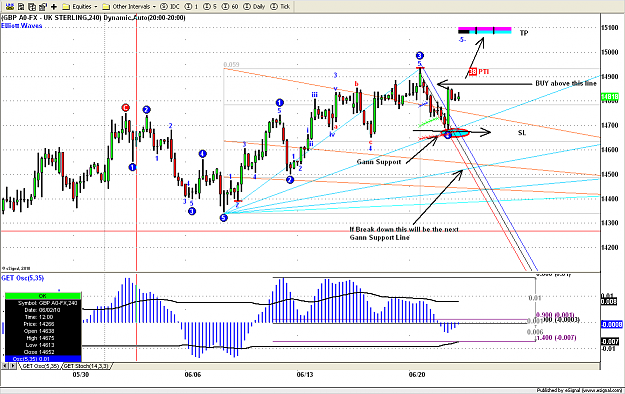Switch to the 1-minute interval
This screenshot has width=625, height=394.
coord(191,6)
